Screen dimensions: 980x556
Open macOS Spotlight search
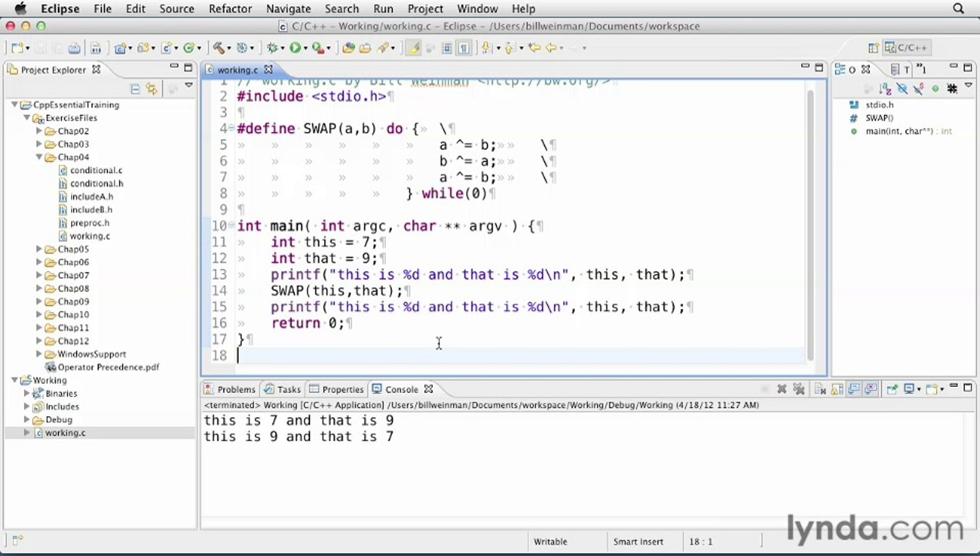(x=958, y=9)
